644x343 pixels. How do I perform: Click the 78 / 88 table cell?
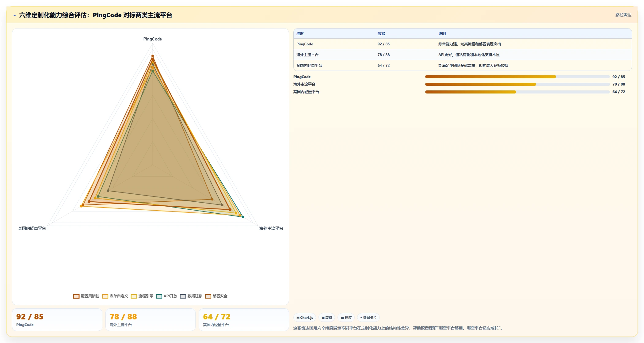point(405,55)
